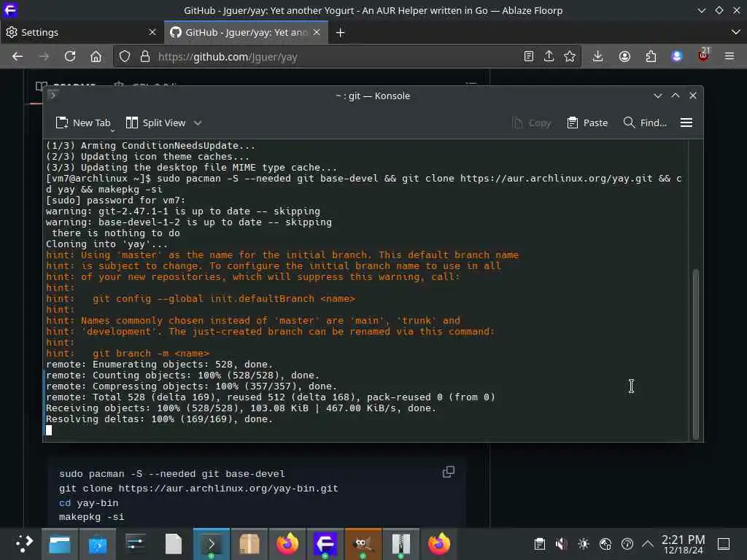Image resolution: width=747 pixels, height=560 pixels.
Task: Click Konsole terminal icon in title bar
Action: point(53,96)
